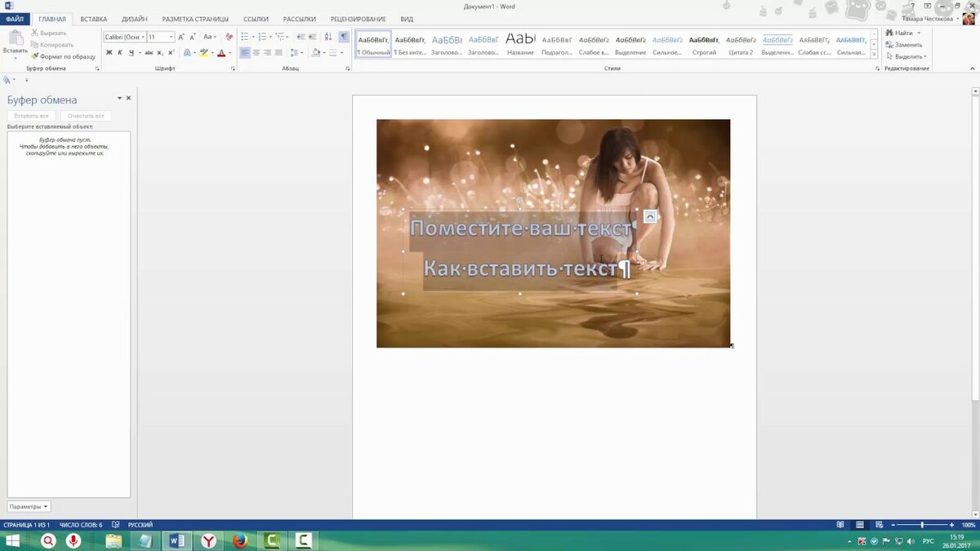Expand the font size dropdown
The width and height of the screenshot is (980, 551).
coord(171,37)
